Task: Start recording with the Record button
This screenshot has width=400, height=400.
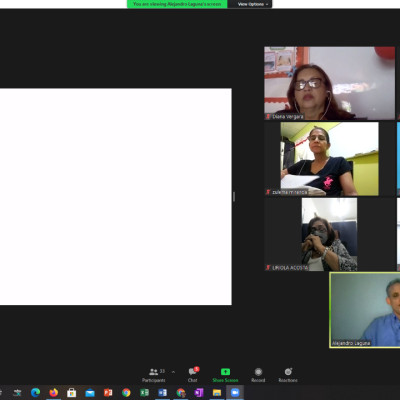Action: pyautogui.click(x=258, y=375)
